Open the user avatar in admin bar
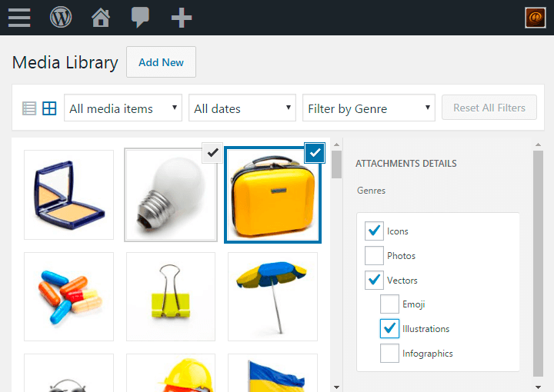554x392 pixels. tap(536, 18)
